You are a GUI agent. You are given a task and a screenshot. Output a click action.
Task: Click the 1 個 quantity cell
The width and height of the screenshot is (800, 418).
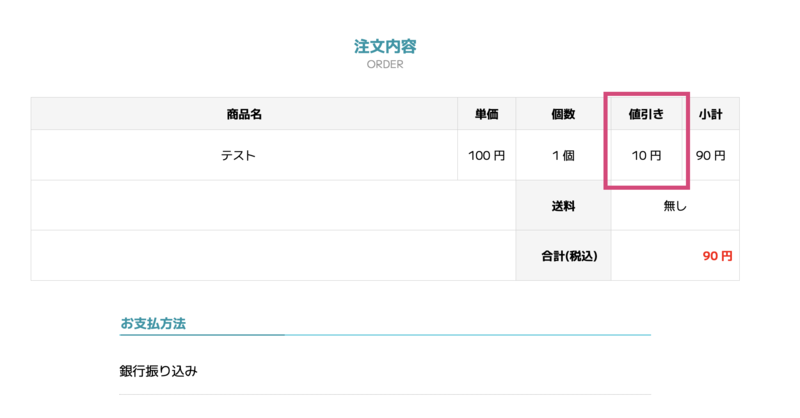563,155
